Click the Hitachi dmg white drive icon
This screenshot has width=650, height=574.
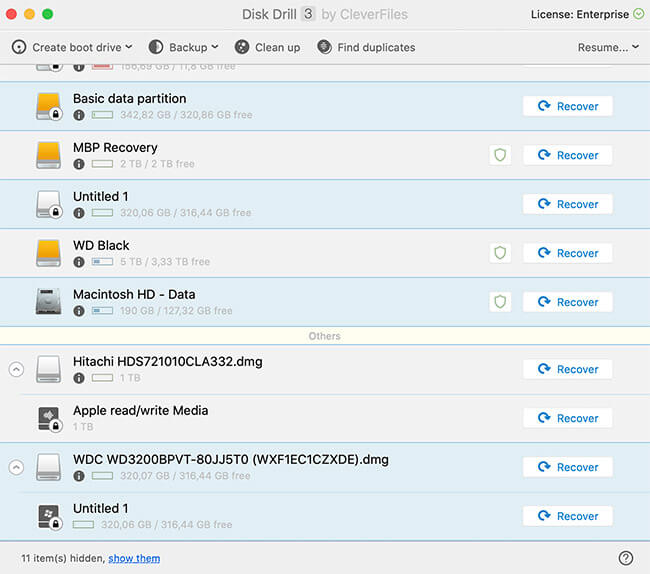click(49, 369)
